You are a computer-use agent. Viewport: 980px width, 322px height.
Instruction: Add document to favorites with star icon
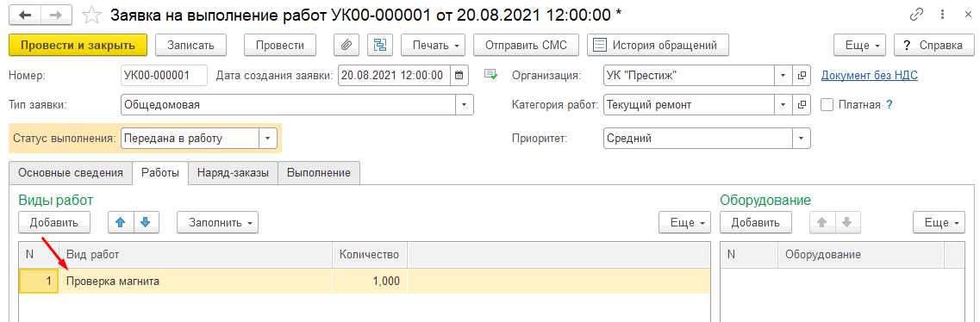pos(92,15)
